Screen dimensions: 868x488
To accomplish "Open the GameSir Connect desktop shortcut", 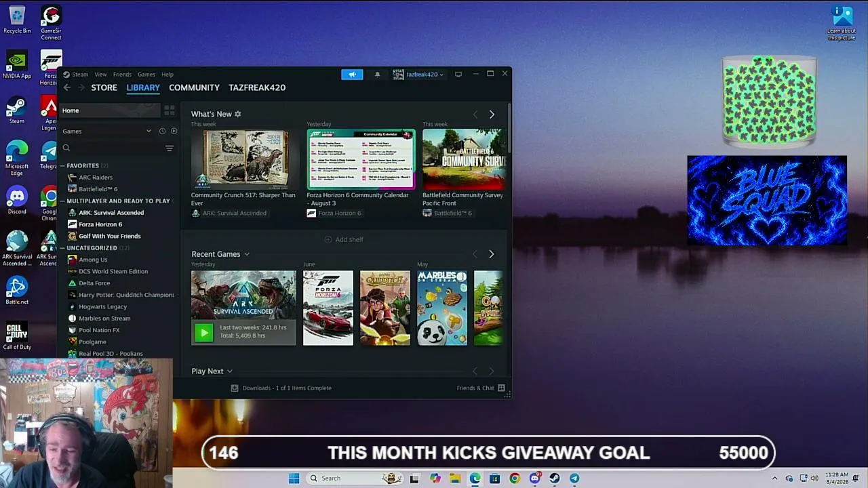I will (51, 23).
